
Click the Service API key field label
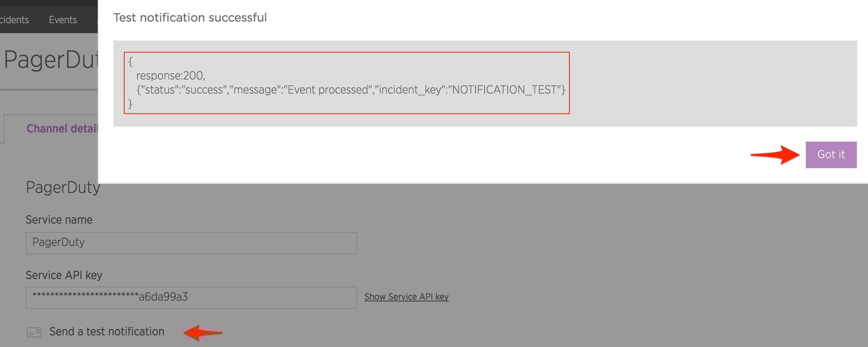tap(64, 276)
